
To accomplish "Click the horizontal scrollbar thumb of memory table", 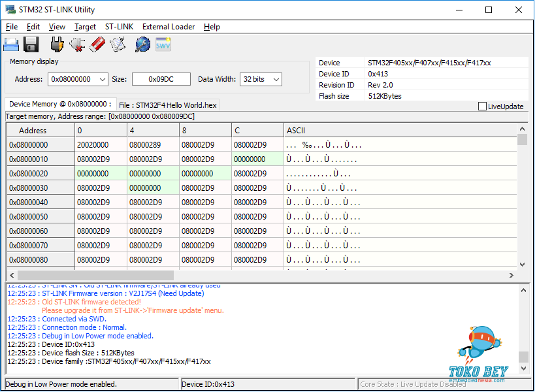I will 95,275.
